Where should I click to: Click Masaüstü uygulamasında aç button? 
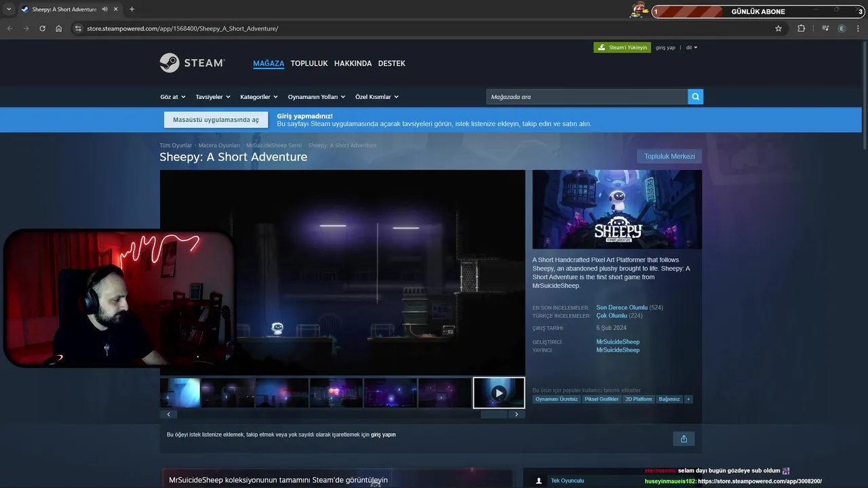(x=216, y=120)
